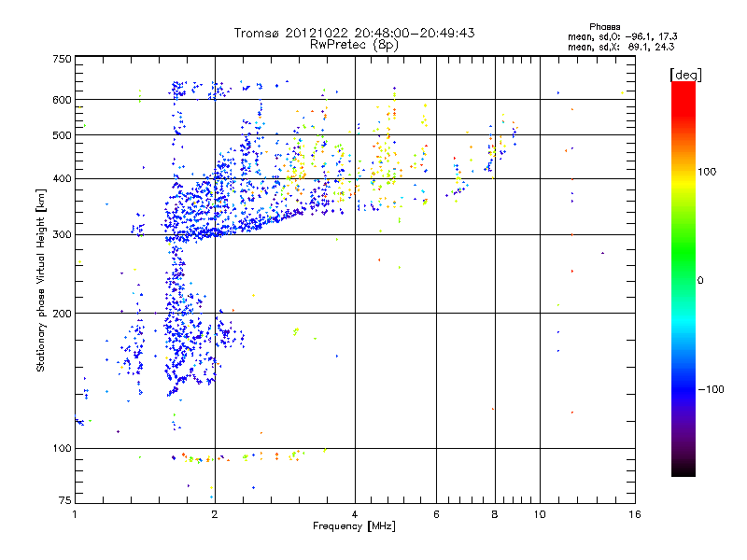Click the y-axis tick label '100'
The height and width of the screenshot is (560, 747).
pos(62,449)
